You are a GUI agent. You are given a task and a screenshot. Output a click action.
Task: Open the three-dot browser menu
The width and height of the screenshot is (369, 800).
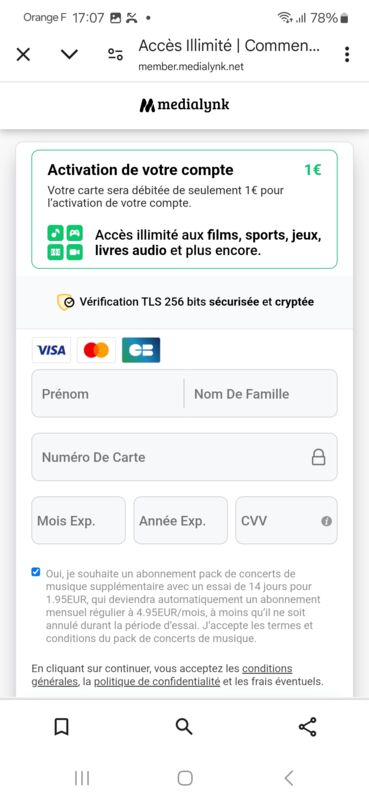point(347,54)
